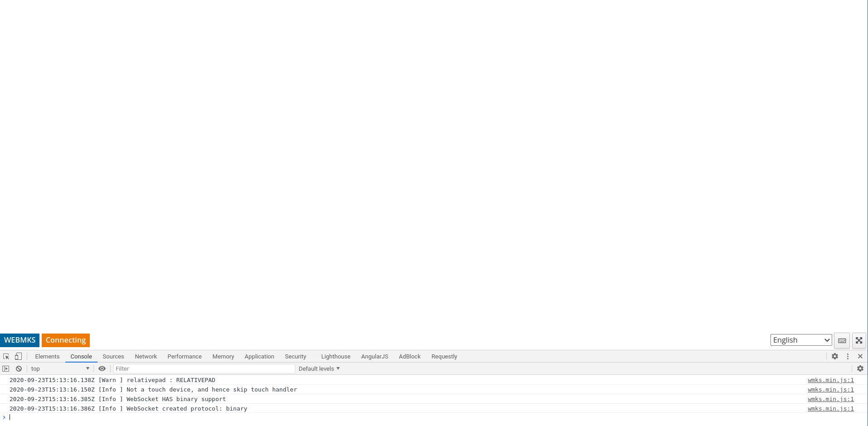Go to the Memory tab

point(223,357)
